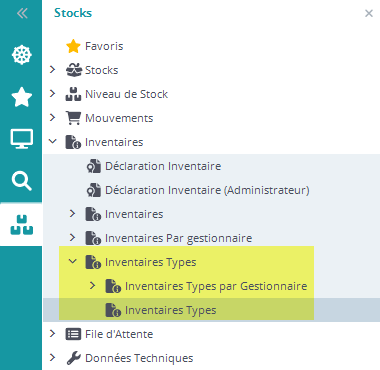This screenshot has width=380, height=370.
Task: Open the search magnifier sidebar icon
Action: pos(22,181)
